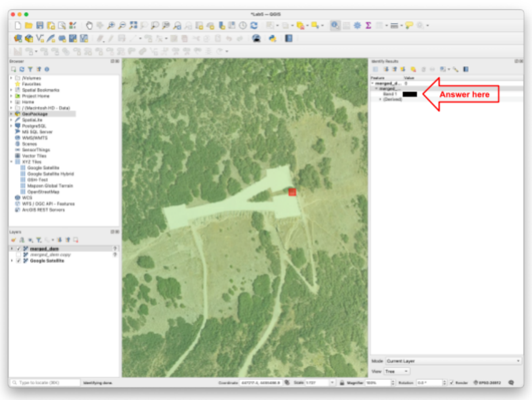The image size is (532, 400).
Task: Click the Band 1 row in Identify Results
Action: pos(446,94)
